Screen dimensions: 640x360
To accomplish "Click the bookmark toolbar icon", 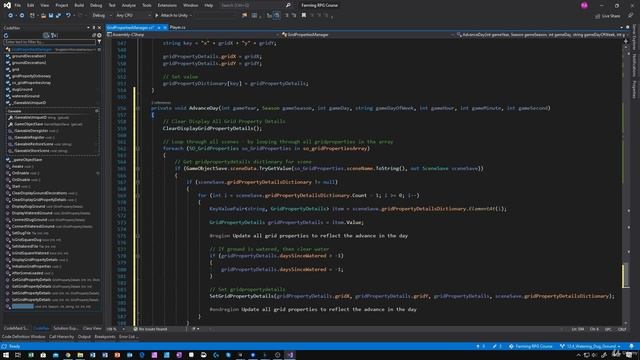I will pyautogui.click(x=304, y=16).
